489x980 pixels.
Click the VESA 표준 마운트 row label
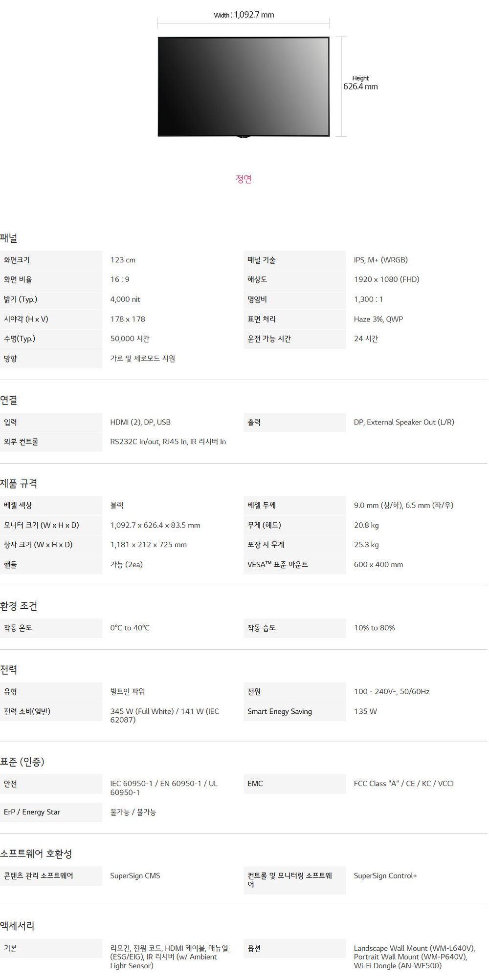click(x=277, y=565)
